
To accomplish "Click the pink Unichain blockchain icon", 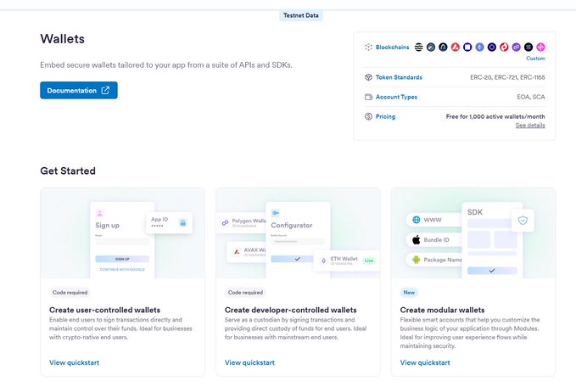I will coord(540,47).
